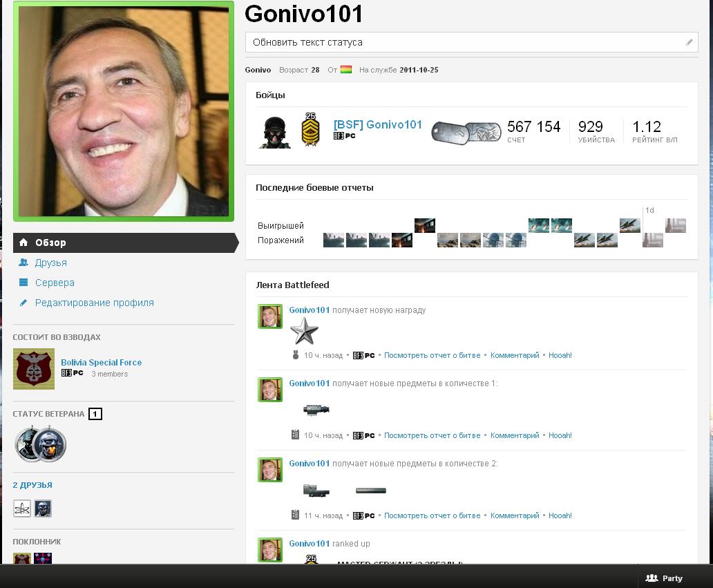Click the weapon scope unlock item icon

coord(316,410)
